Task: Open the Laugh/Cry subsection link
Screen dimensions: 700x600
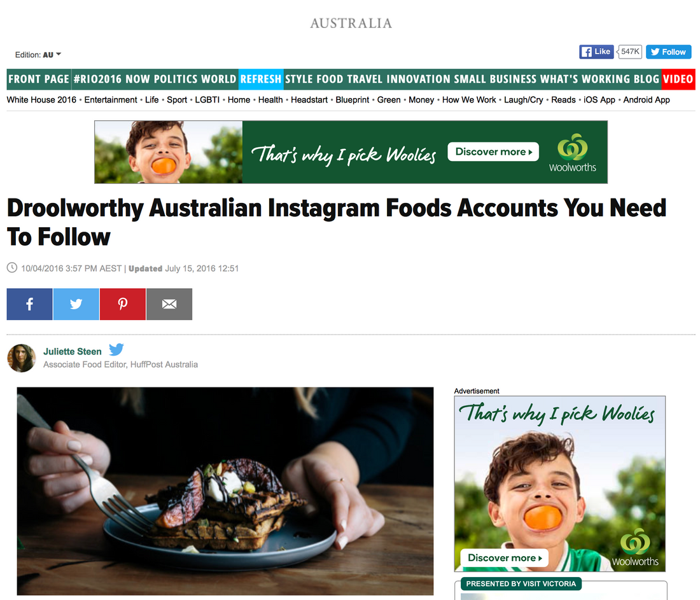Action: [x=523, y=100]
